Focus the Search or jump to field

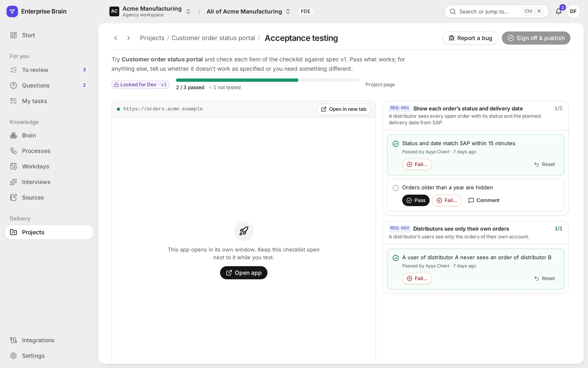click(496, 12)
